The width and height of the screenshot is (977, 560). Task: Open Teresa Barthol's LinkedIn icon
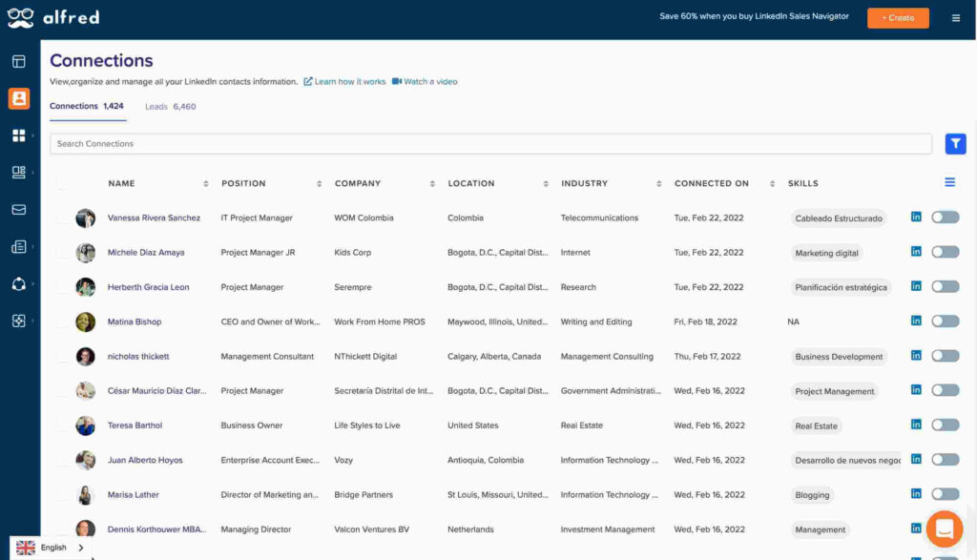[916, 425]
